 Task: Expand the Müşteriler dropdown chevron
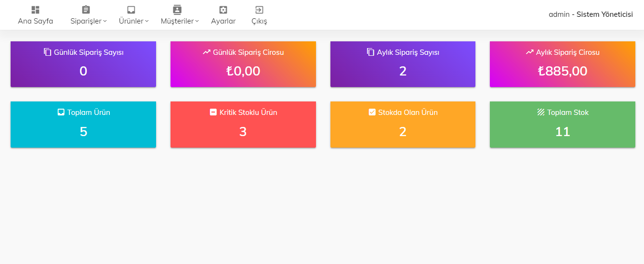[x=197, y=21]
